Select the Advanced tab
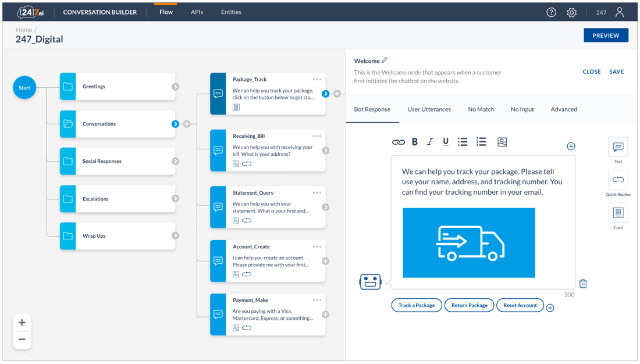This screenshot has width=640, height=364. point(564,109)
